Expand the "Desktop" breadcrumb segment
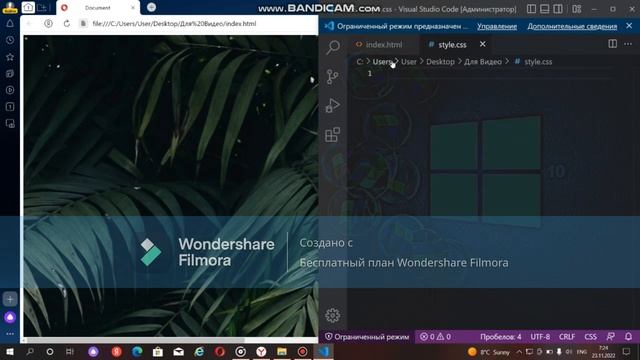Screen dimensions: 640x360 coord(440,62)
